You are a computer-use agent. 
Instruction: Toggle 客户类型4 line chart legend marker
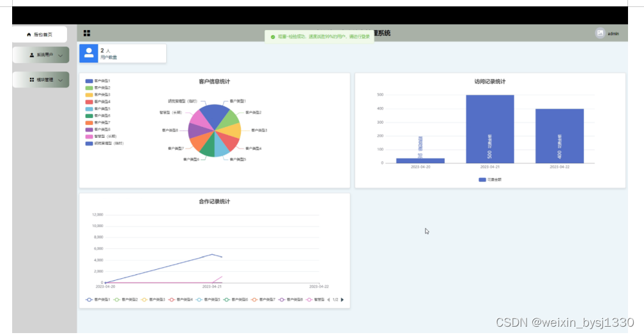(172, 300)
